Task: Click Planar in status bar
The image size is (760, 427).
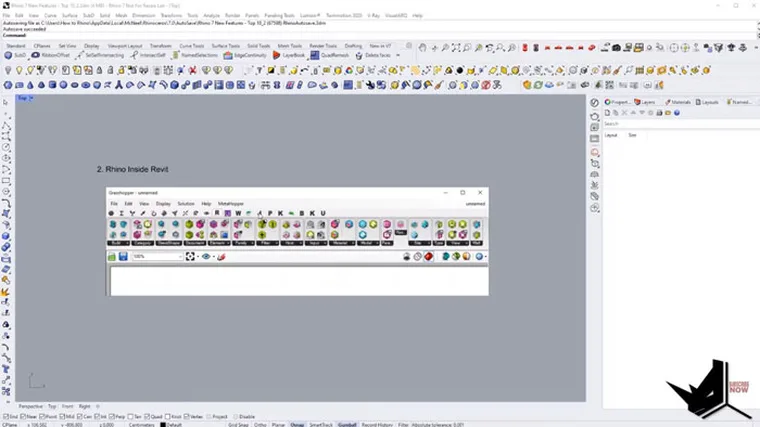Action: (x=278, y=425)
